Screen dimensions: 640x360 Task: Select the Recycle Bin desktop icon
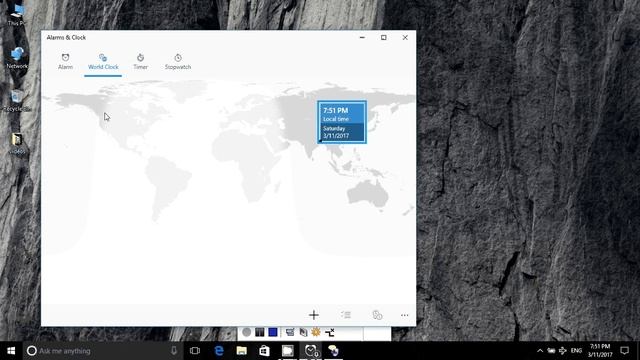(x=17, y=101)
